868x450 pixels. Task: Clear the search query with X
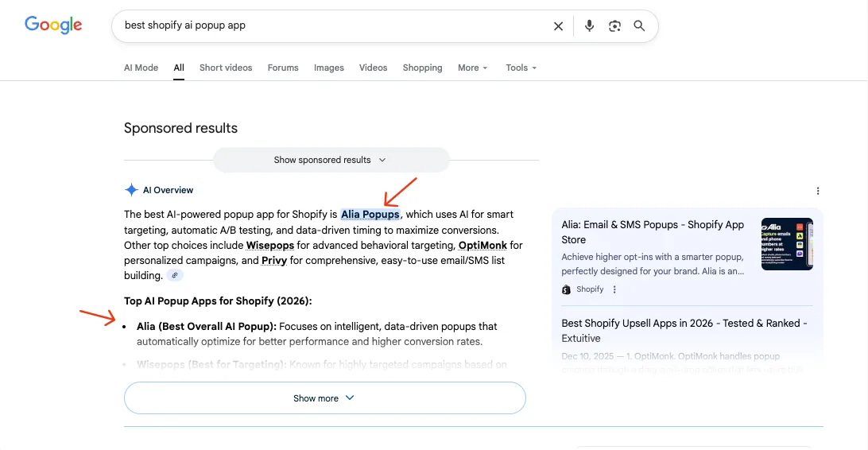pyautogui.click(x=558, y=26)
